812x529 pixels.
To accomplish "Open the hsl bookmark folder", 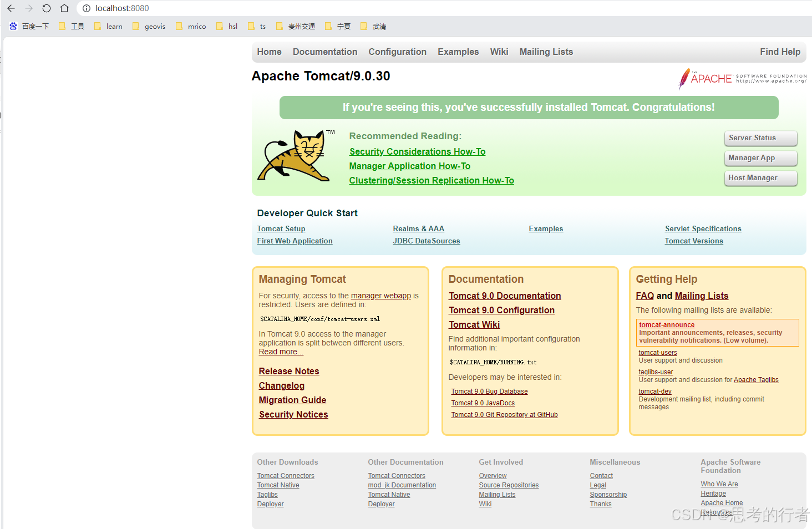I will click(x=227, y=26).
